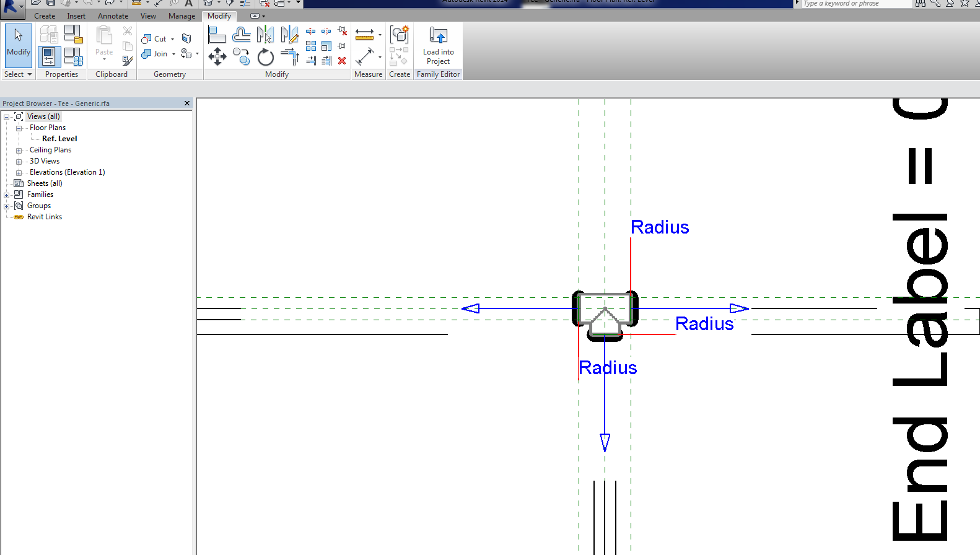Screen dimensions: 980x555
Task: Click the Paste button in Clipboard panel
Action: pos(104,42)
